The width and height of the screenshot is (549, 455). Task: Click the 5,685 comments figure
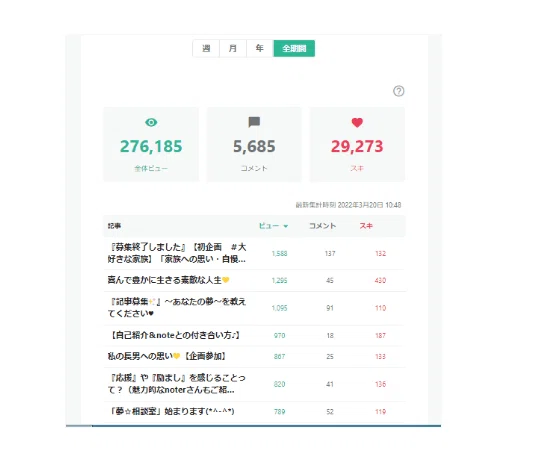coord(254,146)
